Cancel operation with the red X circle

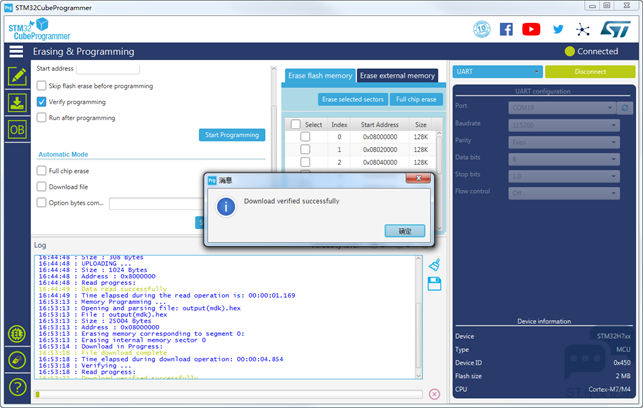(x=434, y=394)
